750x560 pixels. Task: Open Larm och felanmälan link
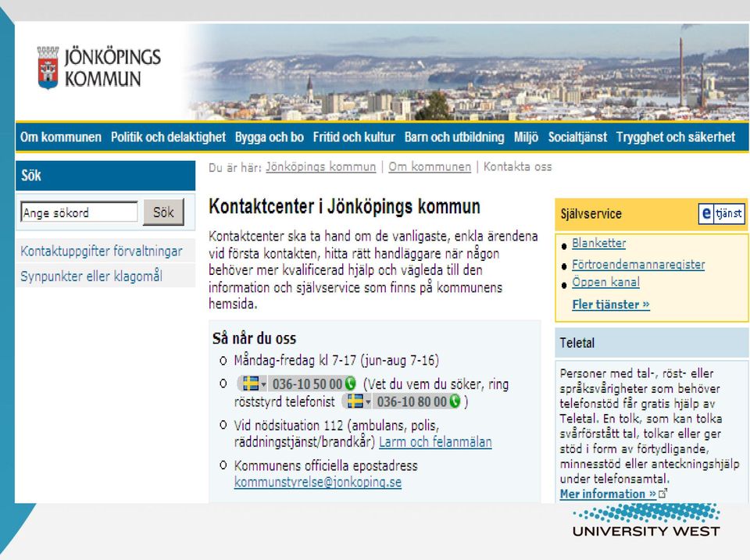pyautogui.click(x=435, y=442)
